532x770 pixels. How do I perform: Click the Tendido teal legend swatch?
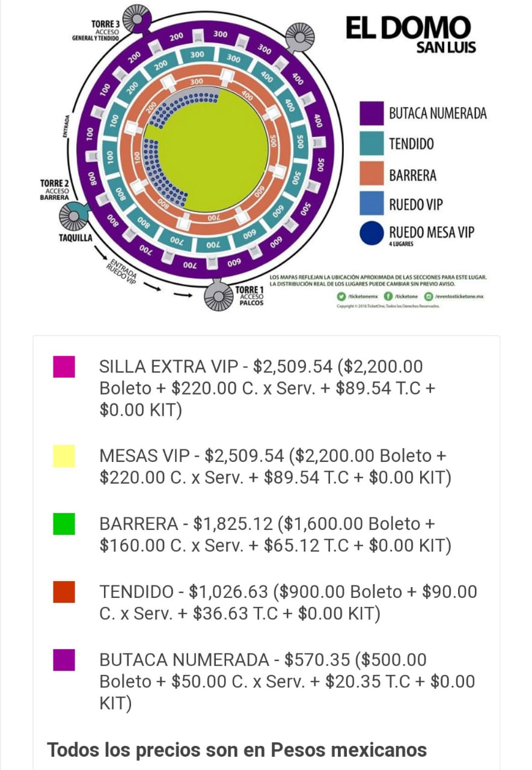[x=371, y=143]
